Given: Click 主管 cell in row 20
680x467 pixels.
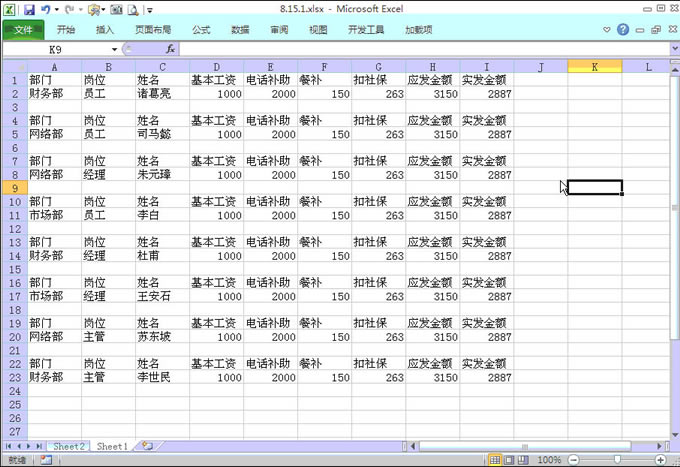Looking at the screenshot, I should click(x=108, y=337).
